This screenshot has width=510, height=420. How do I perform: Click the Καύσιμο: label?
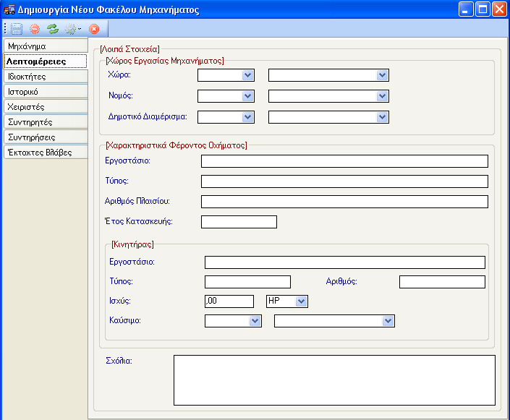pos(125,320)
